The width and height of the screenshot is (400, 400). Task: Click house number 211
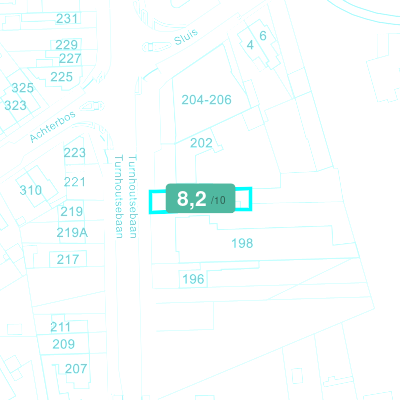pos(60,327)
